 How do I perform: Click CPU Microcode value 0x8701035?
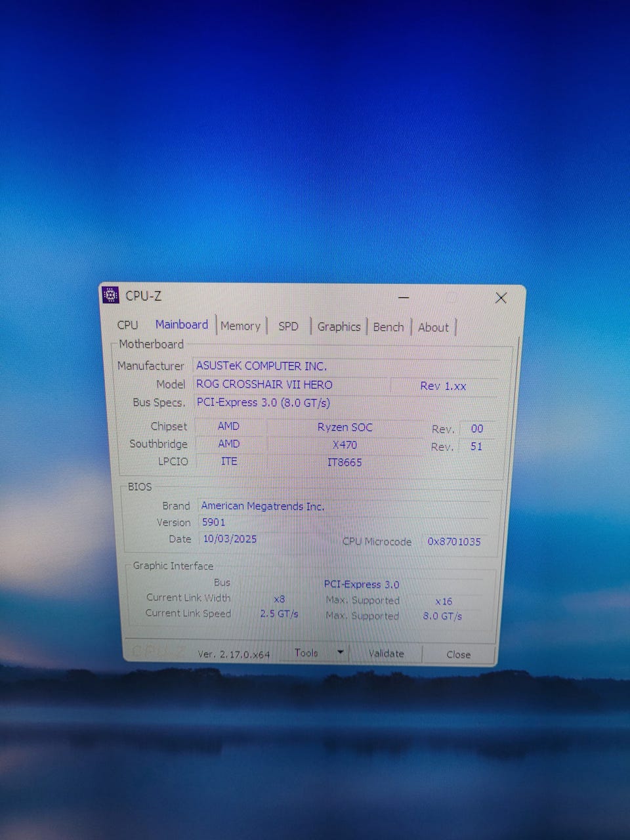click(x=454, y=542)
